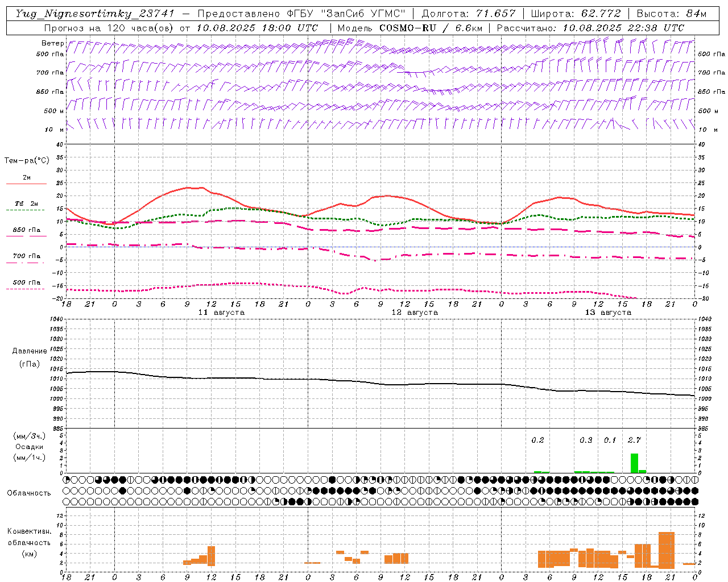Click the "Облачность" cloud cover row label

click(29, 493)
